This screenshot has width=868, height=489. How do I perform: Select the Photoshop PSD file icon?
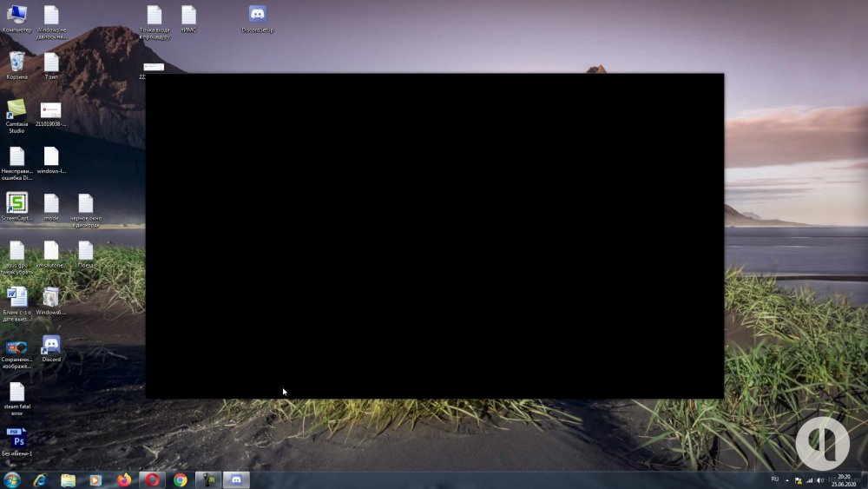[x=16, y=439]
